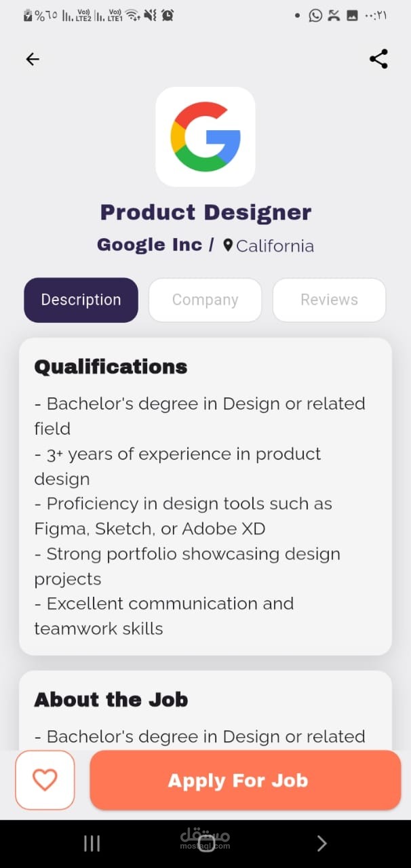Tap the California location text

point(275,246)
